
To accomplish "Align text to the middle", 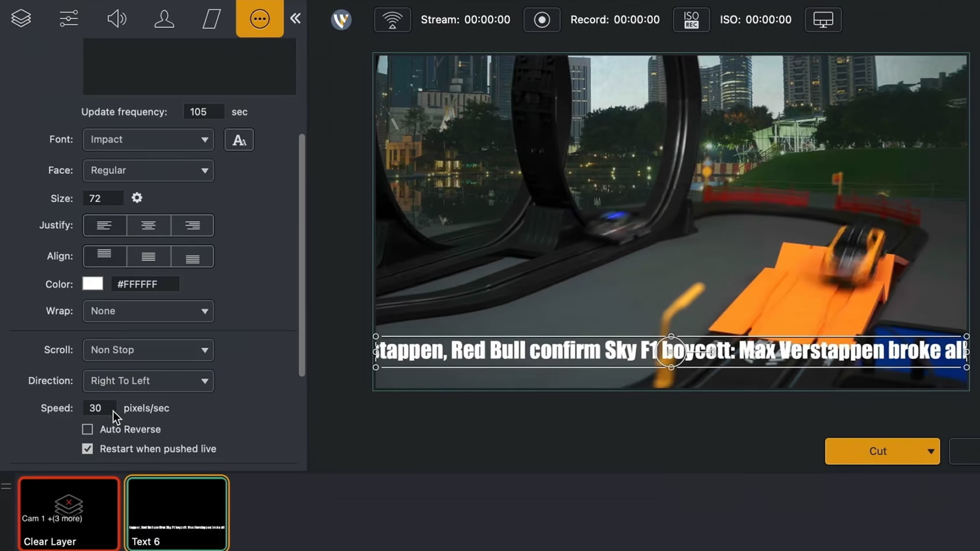I will coord(149,256).
